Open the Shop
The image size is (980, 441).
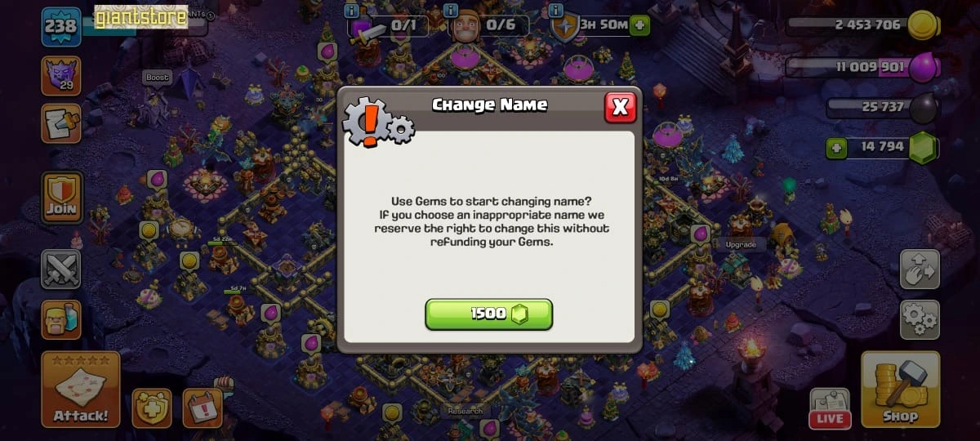(900, 390)
